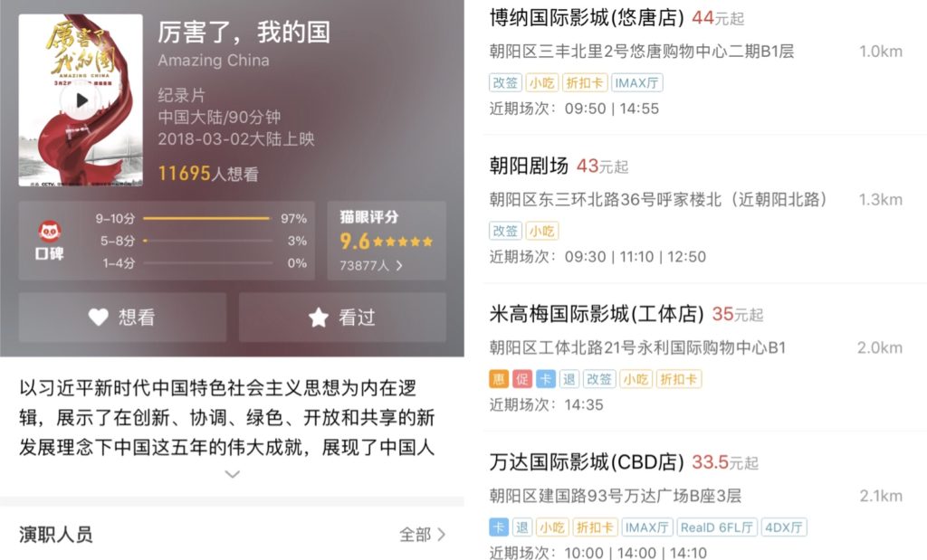Click the 退 tag under 米高梅国际影城
Image resolution: width=927 pixels, height=560 pixels.
point(569,379)
